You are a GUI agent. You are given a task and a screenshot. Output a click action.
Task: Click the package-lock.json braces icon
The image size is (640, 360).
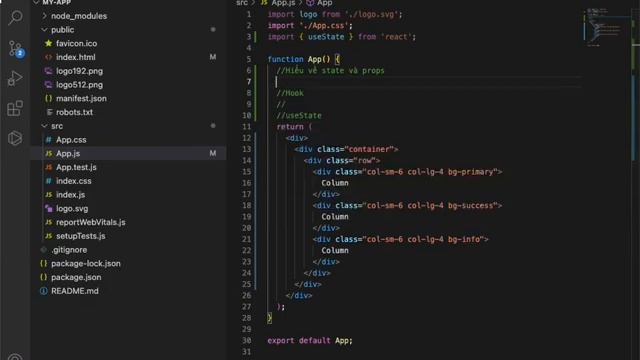coord(44,263)
